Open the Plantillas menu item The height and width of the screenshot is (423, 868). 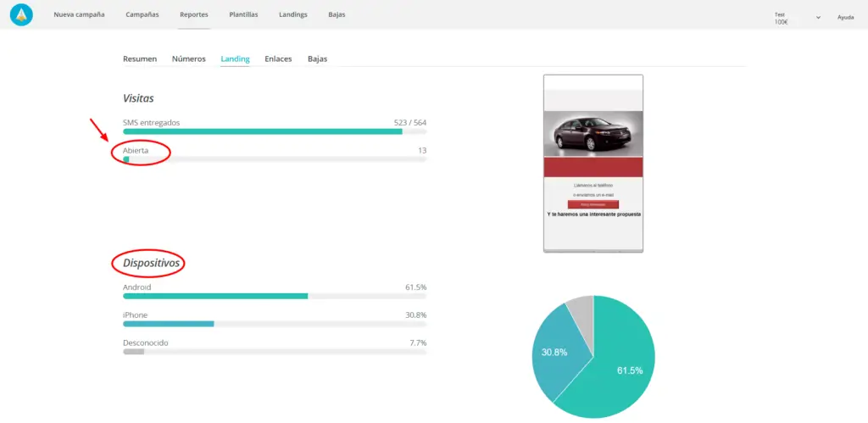coord(243,15)
